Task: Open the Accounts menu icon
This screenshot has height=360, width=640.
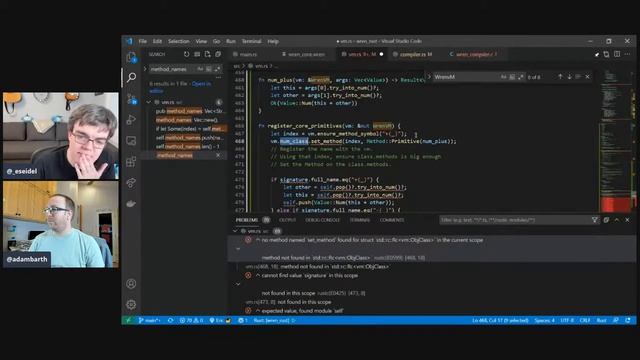Action: tap(131, 284)
